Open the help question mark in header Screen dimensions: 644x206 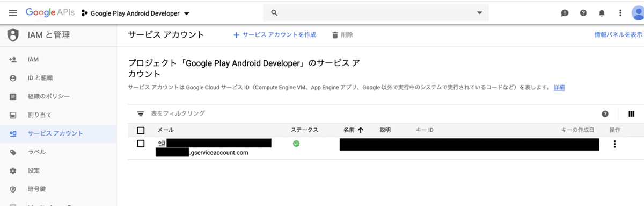pyautogui.click(x=583, y=13)
